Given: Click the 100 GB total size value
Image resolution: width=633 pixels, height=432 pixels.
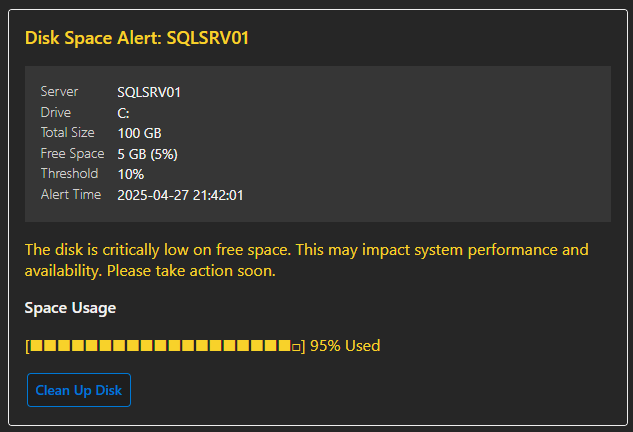Looking at the screenshot, I should (139, 133).
